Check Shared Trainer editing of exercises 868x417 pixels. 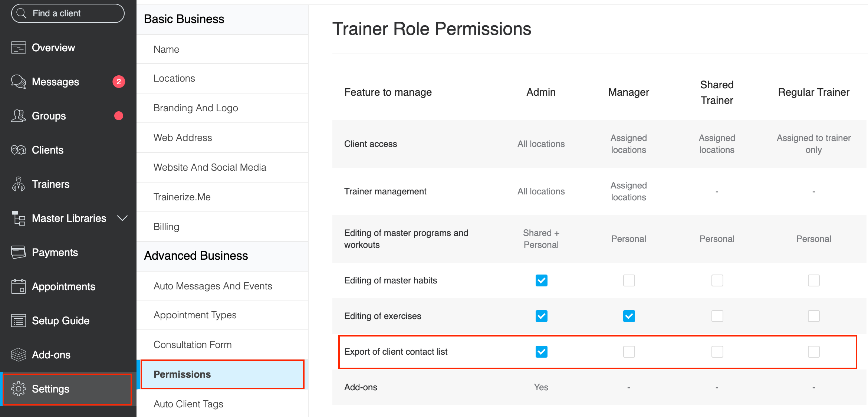click(x=717, y=316)
